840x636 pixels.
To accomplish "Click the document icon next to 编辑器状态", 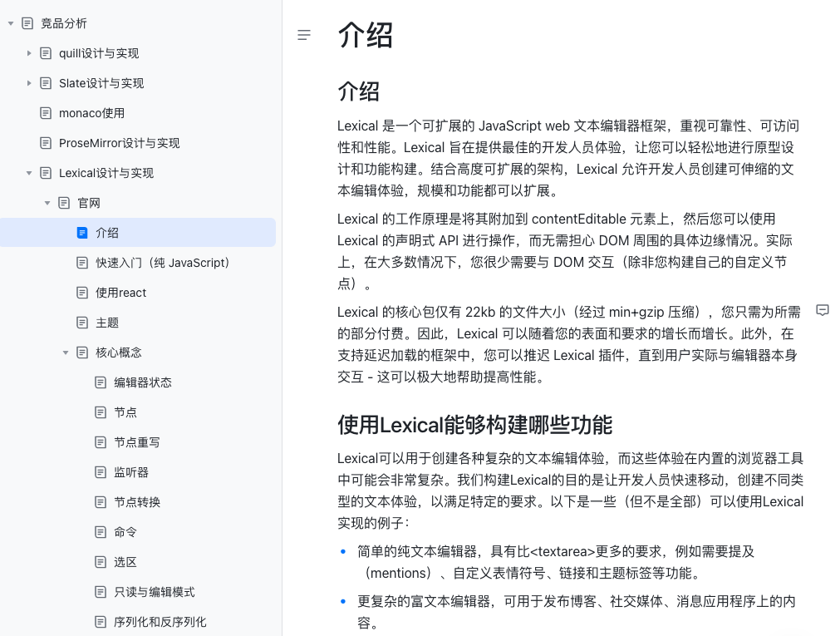I will tap(101, 382).
